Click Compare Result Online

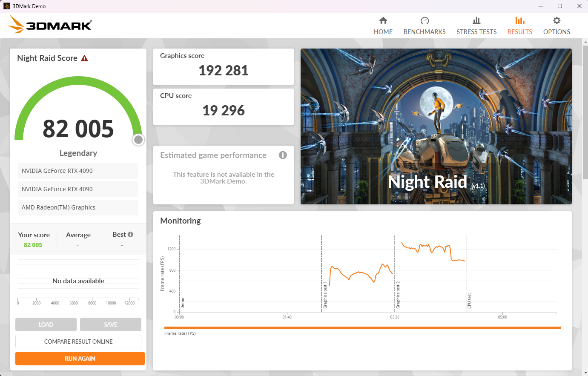pyautogui.click(x=78, y=342)
